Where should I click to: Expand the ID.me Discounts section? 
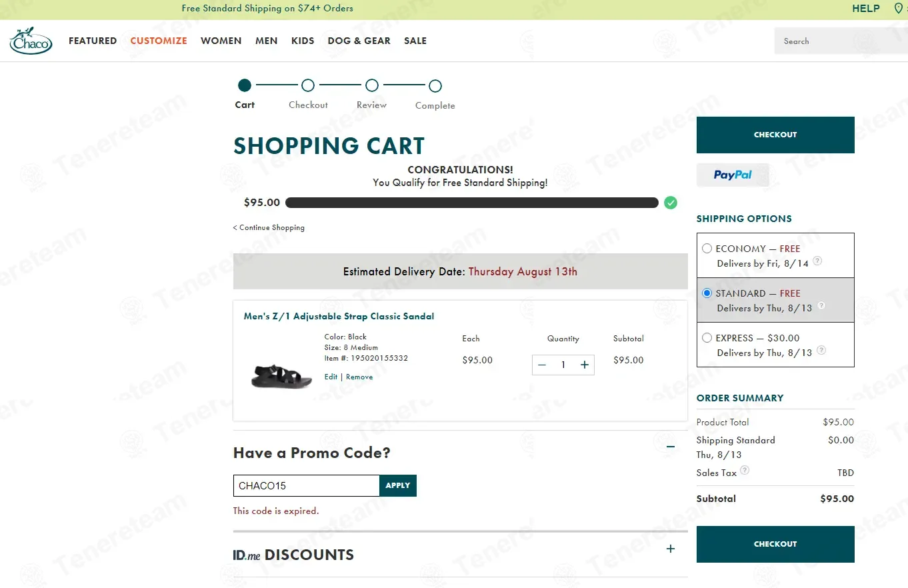[671, 549]
